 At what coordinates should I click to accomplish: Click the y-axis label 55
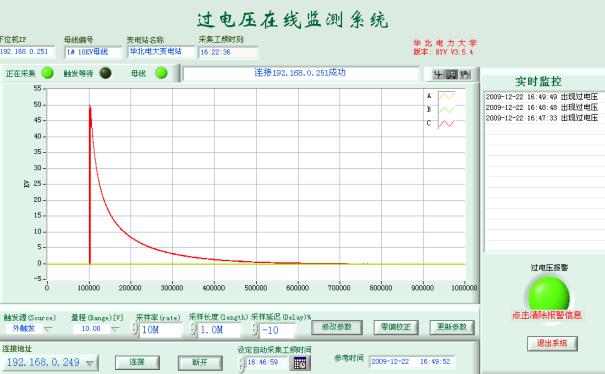point(37,88)
